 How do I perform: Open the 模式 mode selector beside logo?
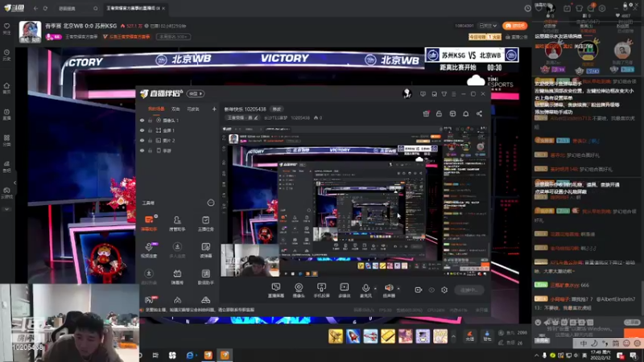click(195, 93)
